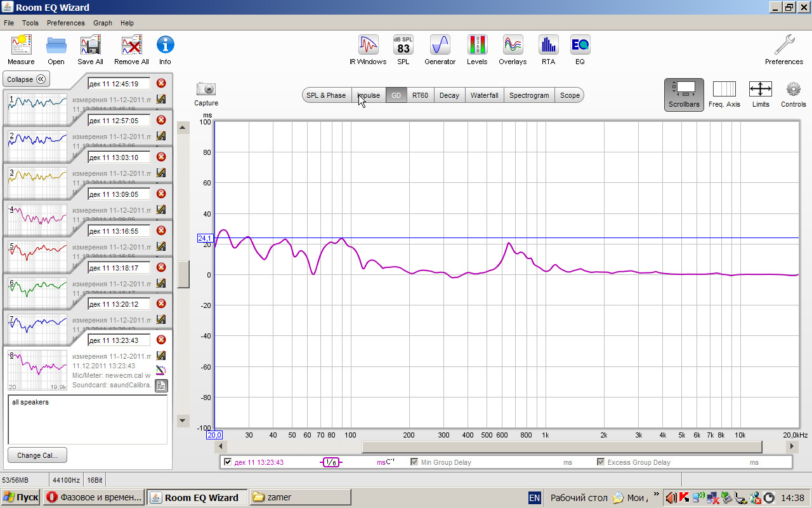Switch to the Waterfall graph tab
This screenshot has width=812, height=508.
click(x=484, y=95)
